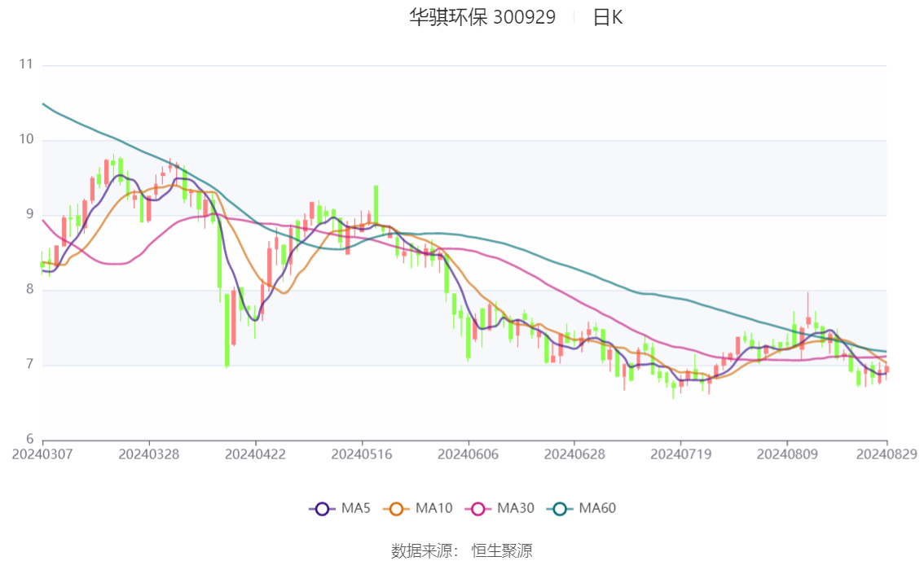Click the y-axis value 7
This screenshot has height=561, width=924.
pyautogui.click(x=29, y=365)
